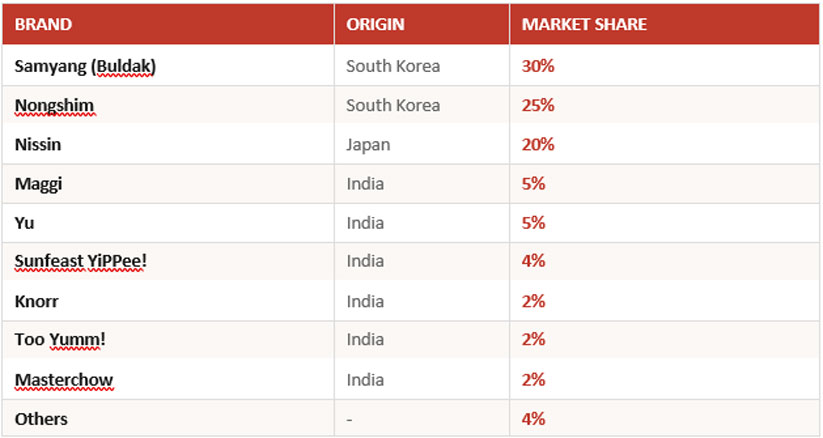Select the India origin for Maggi

tap(365, 183)
